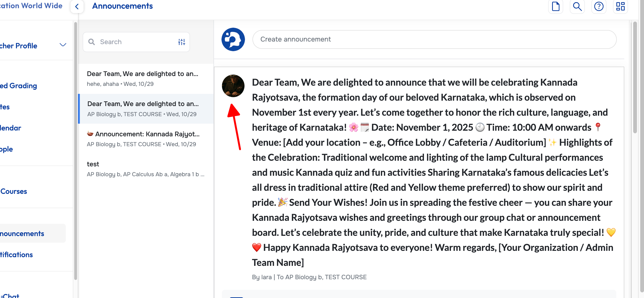Open Calendar from the sidebar
644x298 pixels.
point(11,128)
